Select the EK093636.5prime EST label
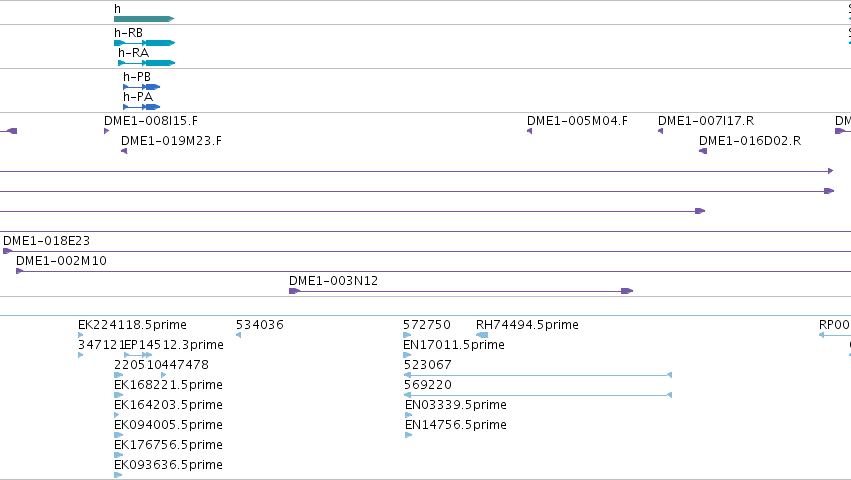Screen dimensions: 851x480 [168, 465]
